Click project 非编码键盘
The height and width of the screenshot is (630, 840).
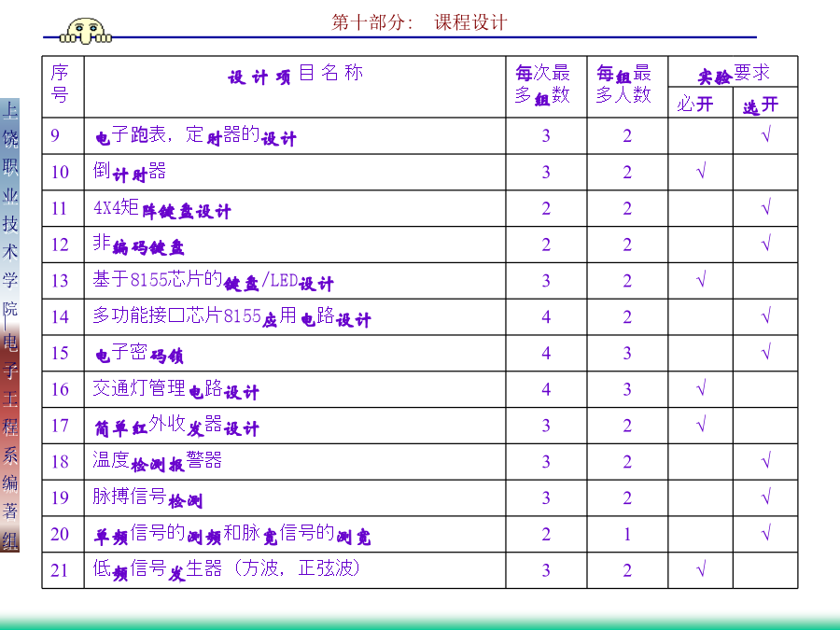(x=139, y=245)
